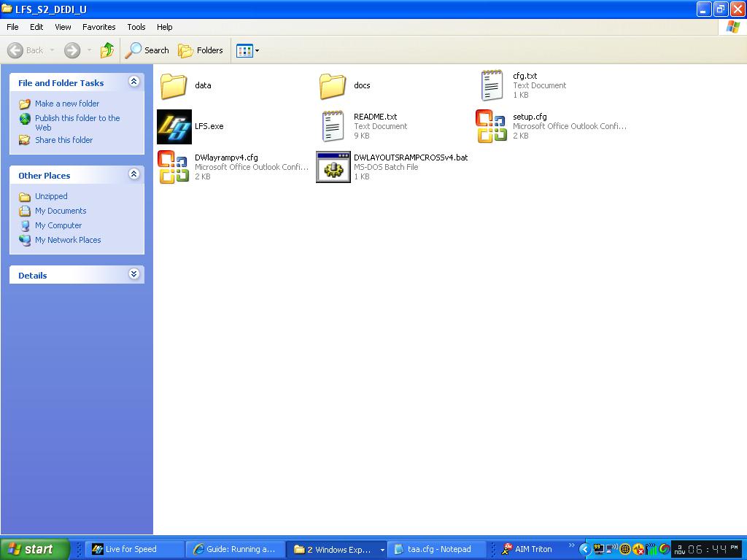Screen dimensions: 747x560
Task: Expand the taskbar toolbar overflow chevron
Action: pos(572,545)
